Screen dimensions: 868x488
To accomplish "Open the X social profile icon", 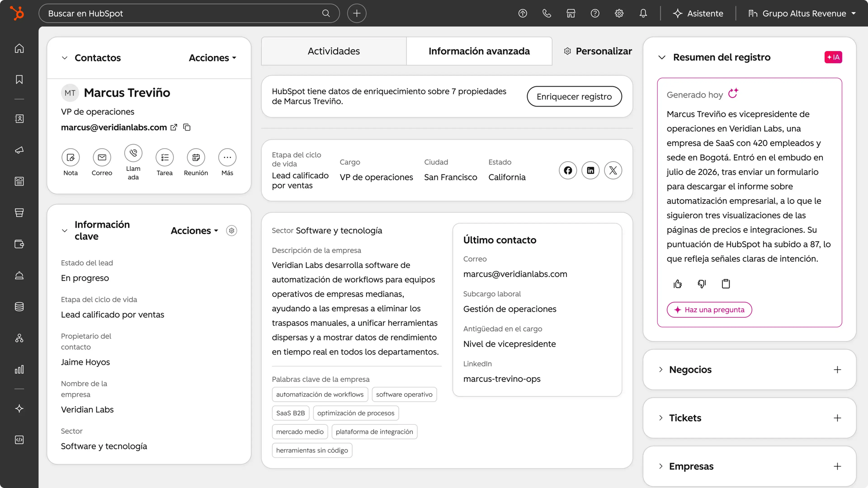I will 613,170.
